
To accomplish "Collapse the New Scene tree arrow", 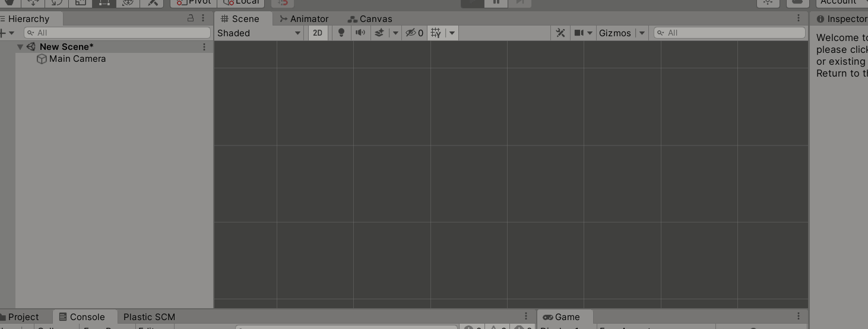I will pos(20,47).
